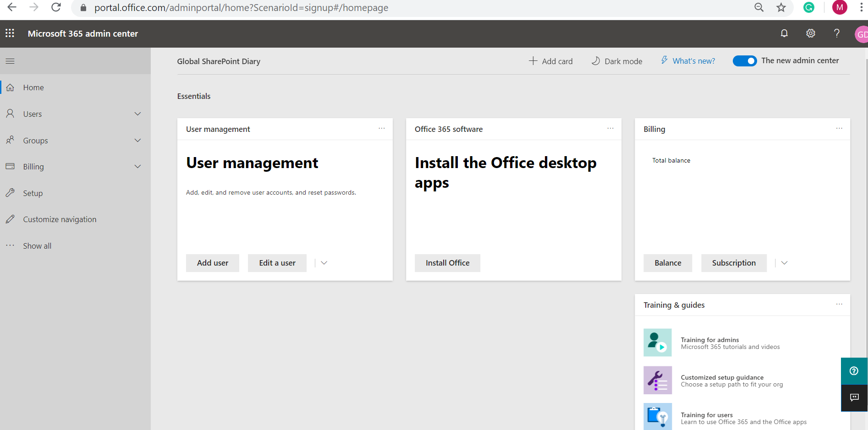Open Training for users link
868x430 pixels.
click(707, 415)
